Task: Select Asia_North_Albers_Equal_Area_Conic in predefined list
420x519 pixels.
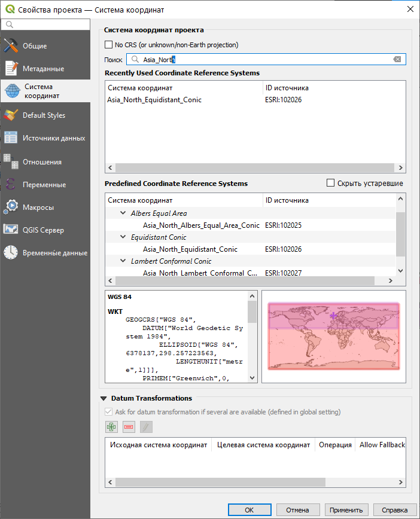Action: coord(201,225)
